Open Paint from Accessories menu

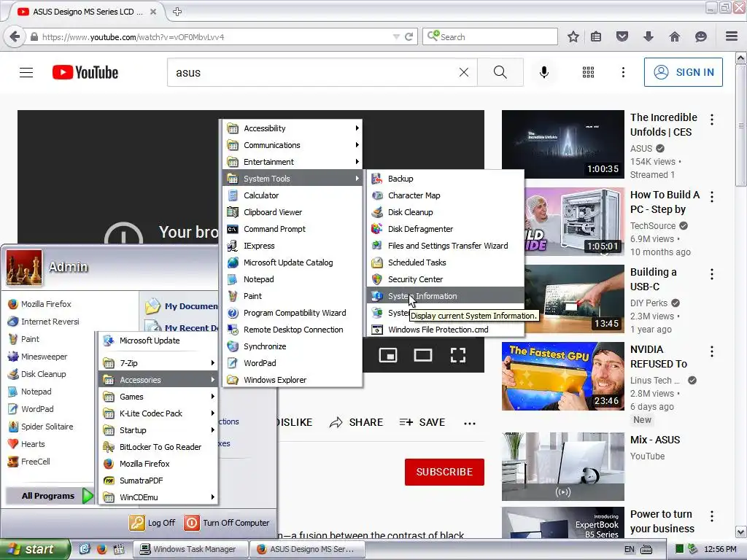pyautogui.click(x=293, y=296)
